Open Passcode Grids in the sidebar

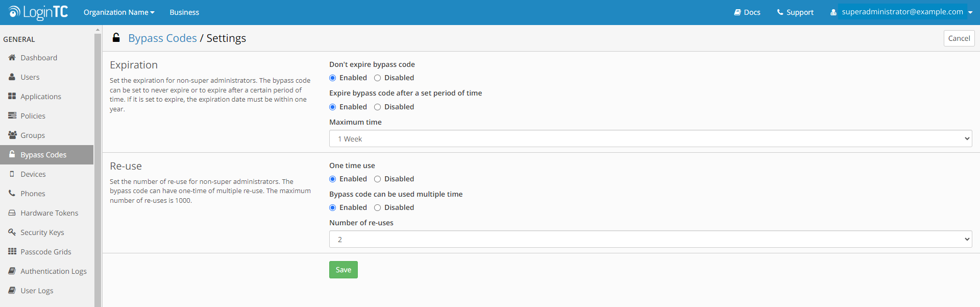coord(47,252)
